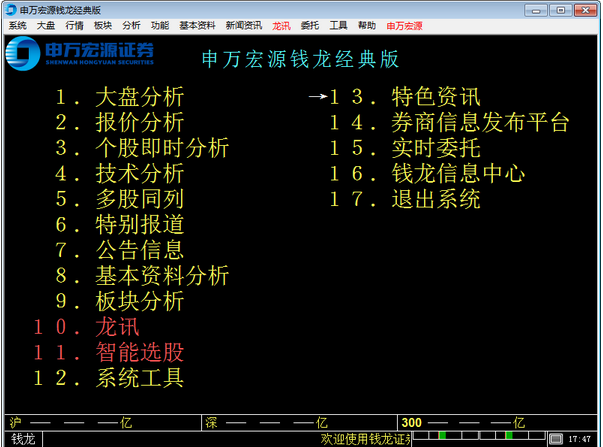This screenshot has width=603, height=447.
Task: Select 9. 板块分析
Action: tap(120, 301)
